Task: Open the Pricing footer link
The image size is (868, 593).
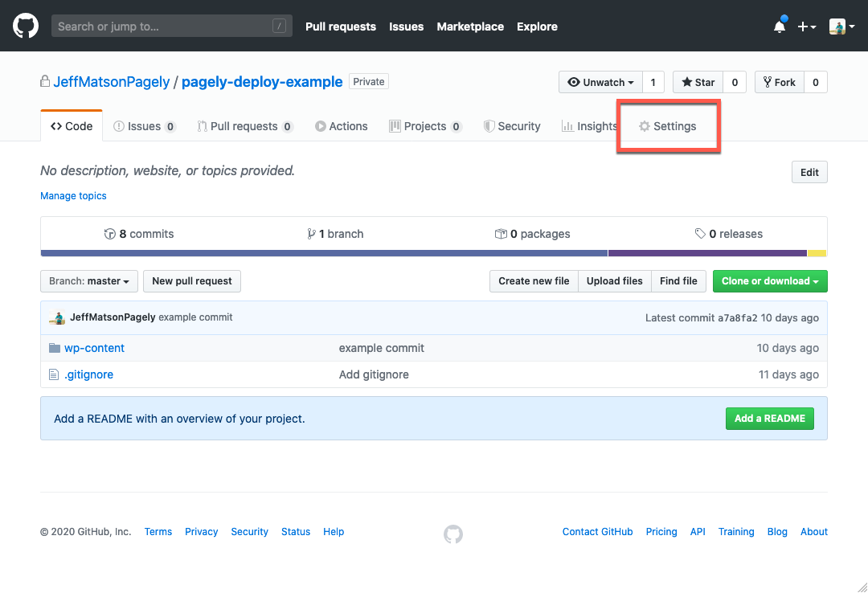Action: point(661,532)
